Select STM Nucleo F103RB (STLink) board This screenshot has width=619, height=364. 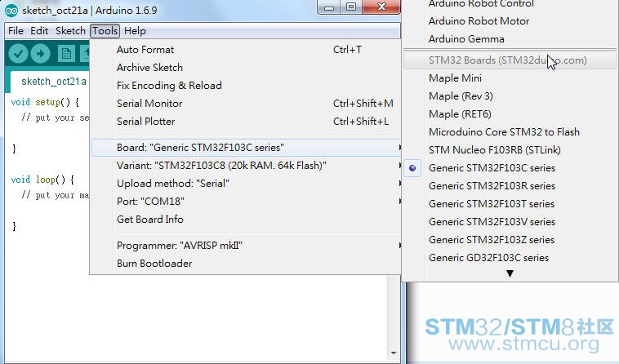[510, 150]
